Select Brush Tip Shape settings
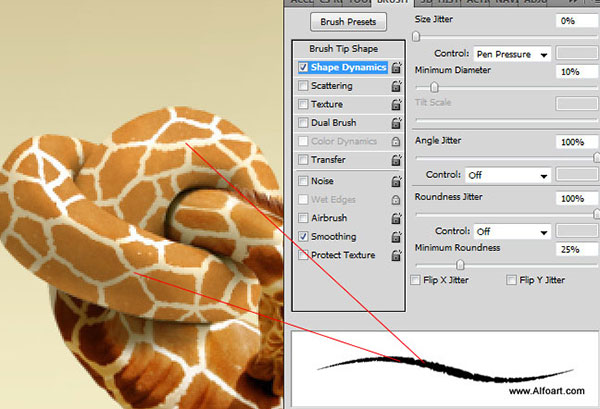This screenshot has width=600, height=409. click(x=344, y=49)
